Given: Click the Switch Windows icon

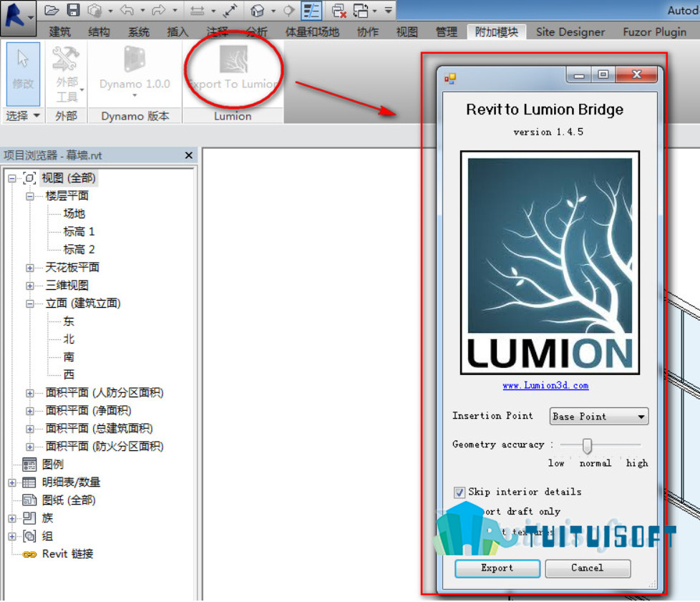Looking at the screenshot, I should (x=361, y=11).
